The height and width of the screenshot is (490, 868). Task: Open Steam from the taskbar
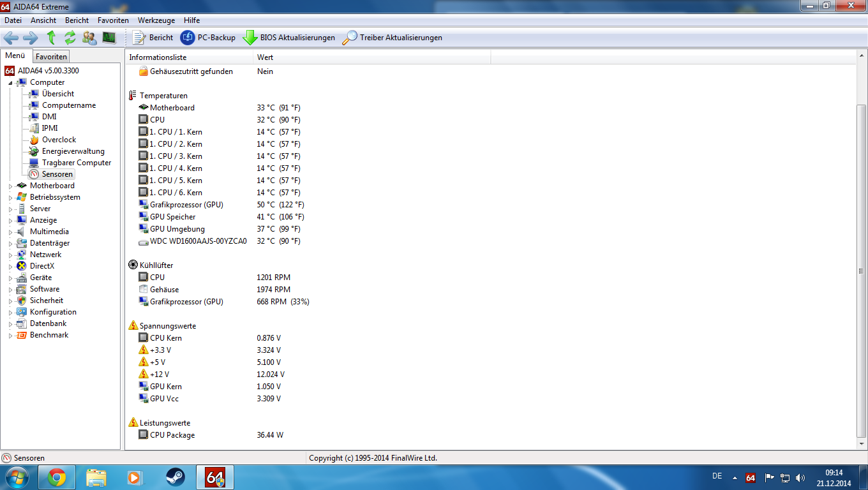[175, 477]
